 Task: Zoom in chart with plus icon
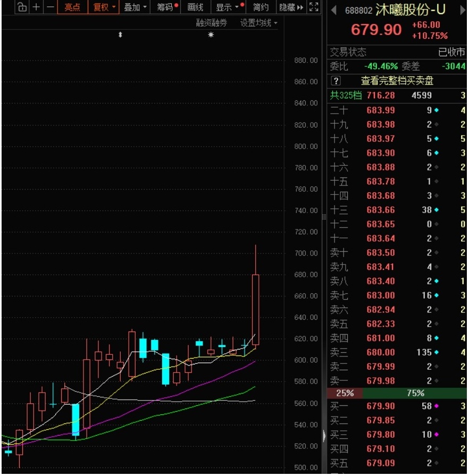[x=36, y=7]
